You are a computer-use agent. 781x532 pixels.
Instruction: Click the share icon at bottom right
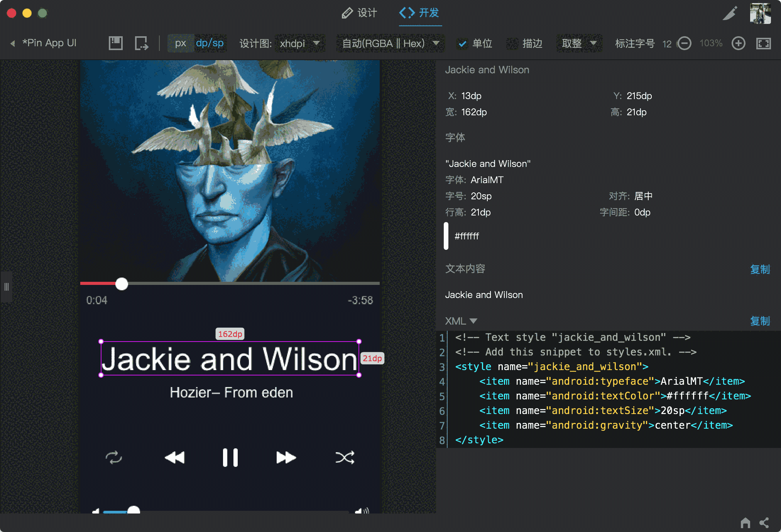coord(764,523)
